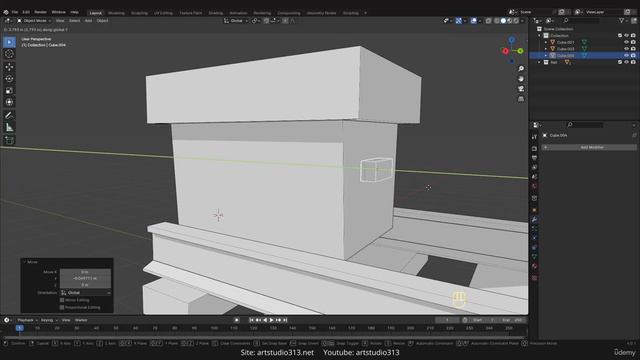Viewport: 640px width, 360px height.
Task: Hide Cube.001 with its eye icon
Action: tap(626, 42)
